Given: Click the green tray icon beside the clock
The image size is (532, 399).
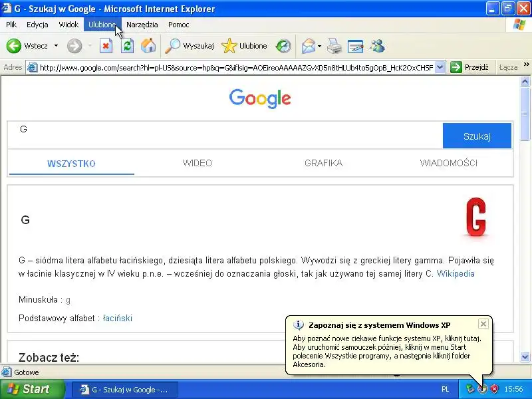Looking at the screenshot, I should 469,389.
